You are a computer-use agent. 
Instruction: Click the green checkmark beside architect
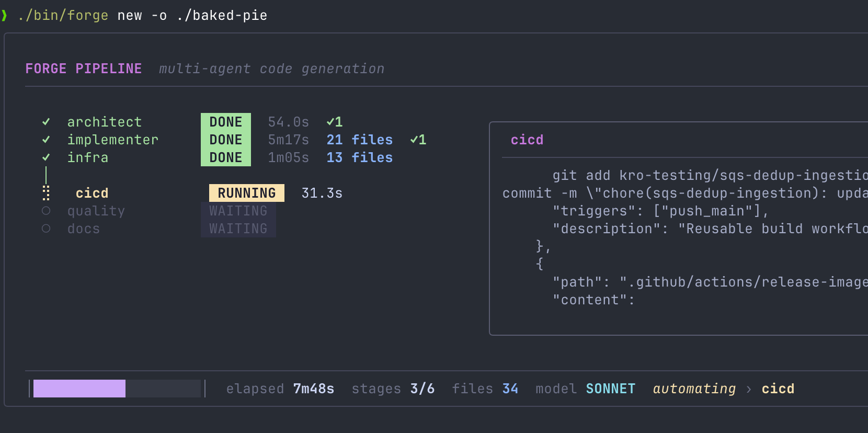click(x=46, y=122)
